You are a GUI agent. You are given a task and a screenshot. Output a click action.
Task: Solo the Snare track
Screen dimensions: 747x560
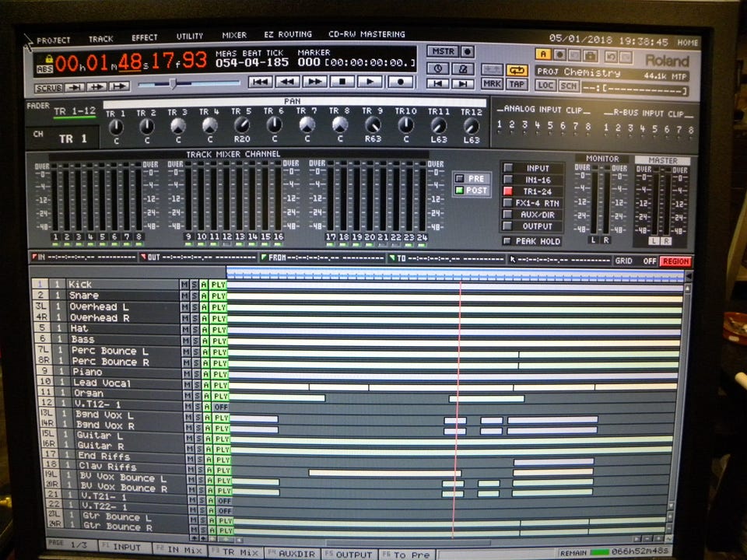(x=194, y=296)
